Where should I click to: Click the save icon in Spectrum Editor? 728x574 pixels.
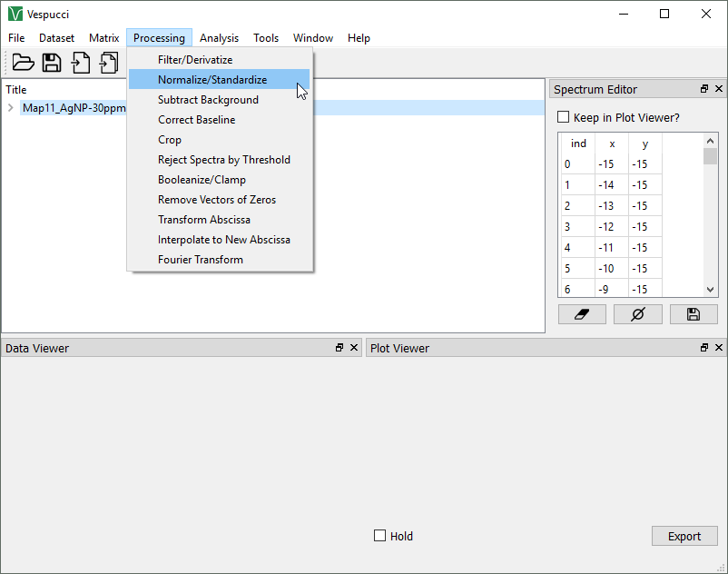pyautogui.click(x=694, y=314)
